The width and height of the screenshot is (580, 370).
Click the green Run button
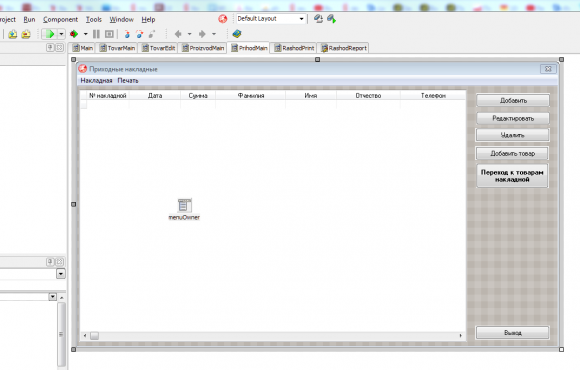(49, 34)
